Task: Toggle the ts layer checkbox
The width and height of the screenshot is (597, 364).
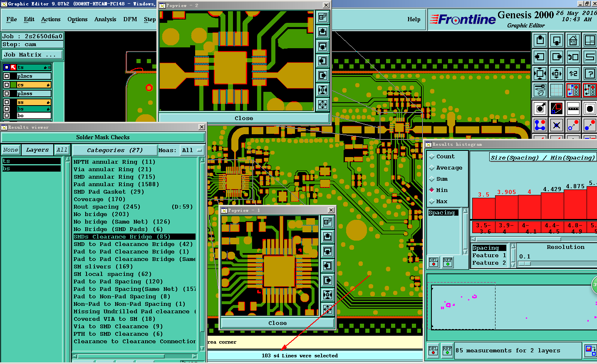Action: pos(7,67)
